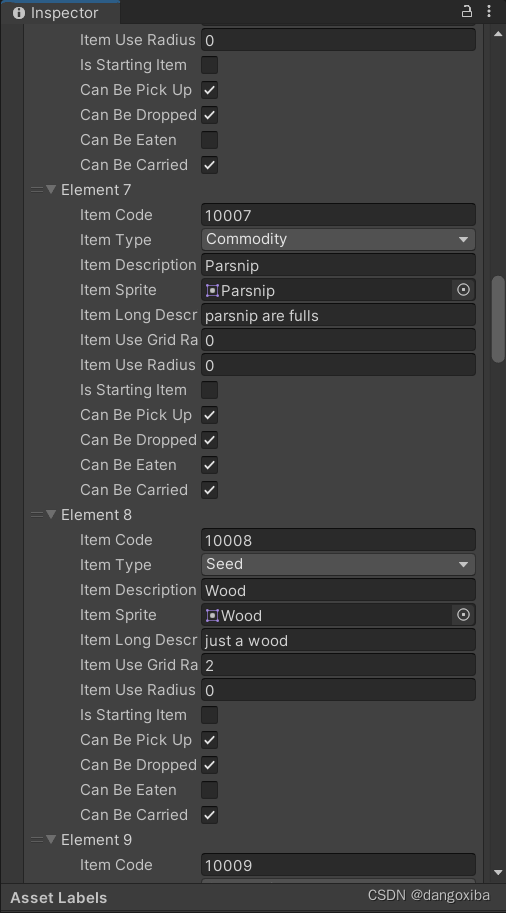This screenshot has width=506, height=913.
Task: Click scrollbar down arrow
Action: click(x=498, y=872)
